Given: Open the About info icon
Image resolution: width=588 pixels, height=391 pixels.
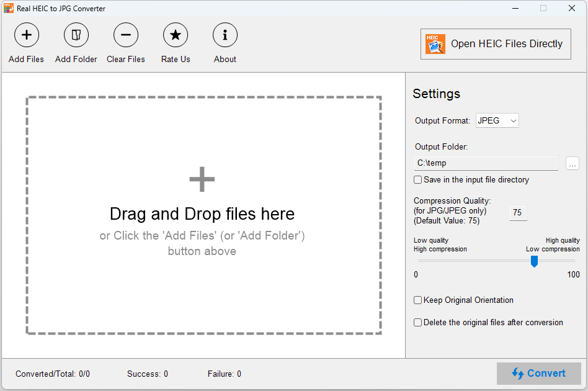Looking at the screenshot, I should click(x=225, y=35).
